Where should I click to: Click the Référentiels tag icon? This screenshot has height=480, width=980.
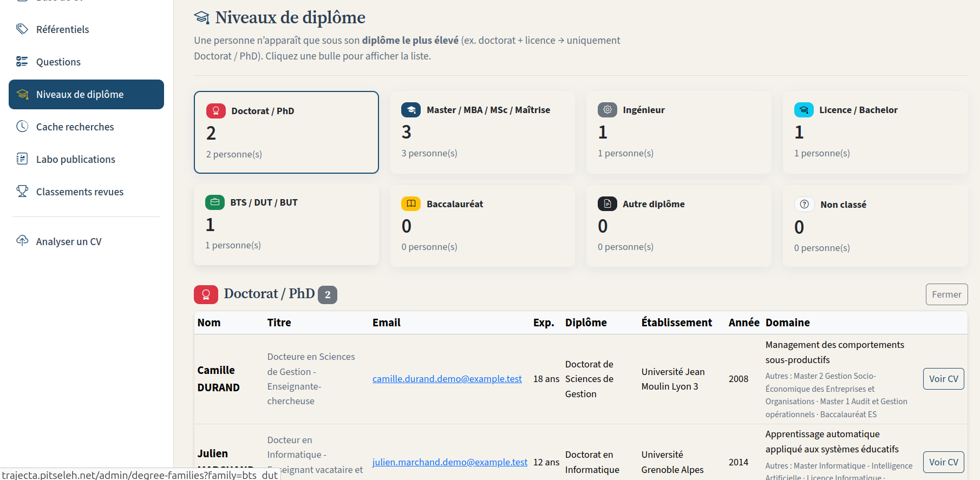[x=22, y=29]
